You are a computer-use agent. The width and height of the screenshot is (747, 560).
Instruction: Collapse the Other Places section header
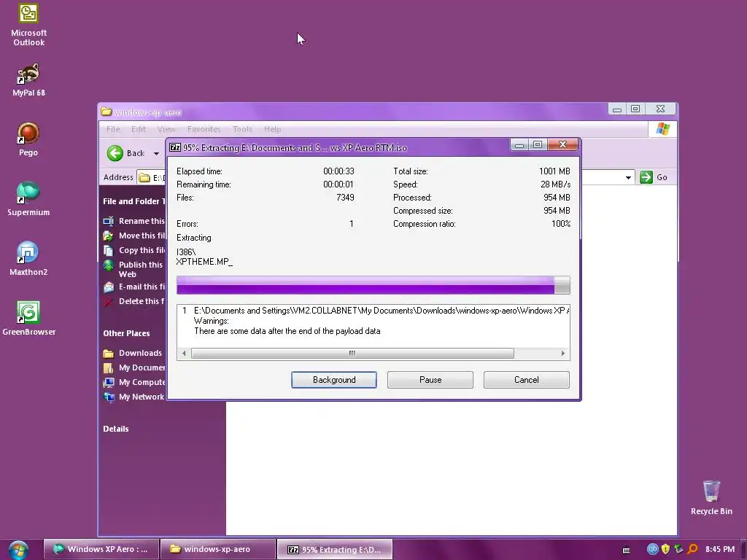click(126, 333)
